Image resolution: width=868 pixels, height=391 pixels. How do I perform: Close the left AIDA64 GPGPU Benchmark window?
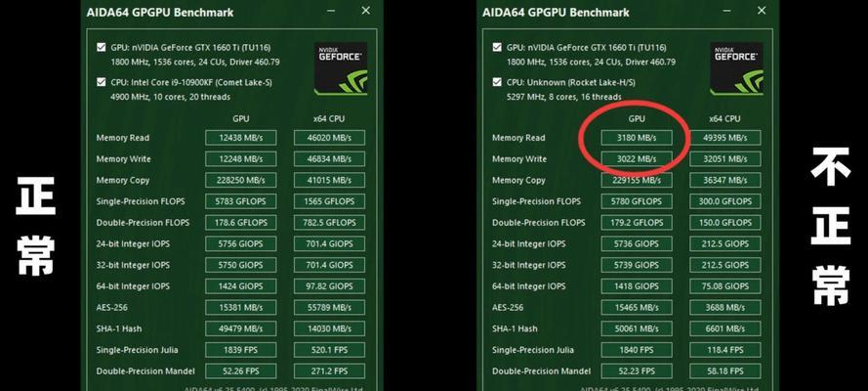tap(365, 11)
